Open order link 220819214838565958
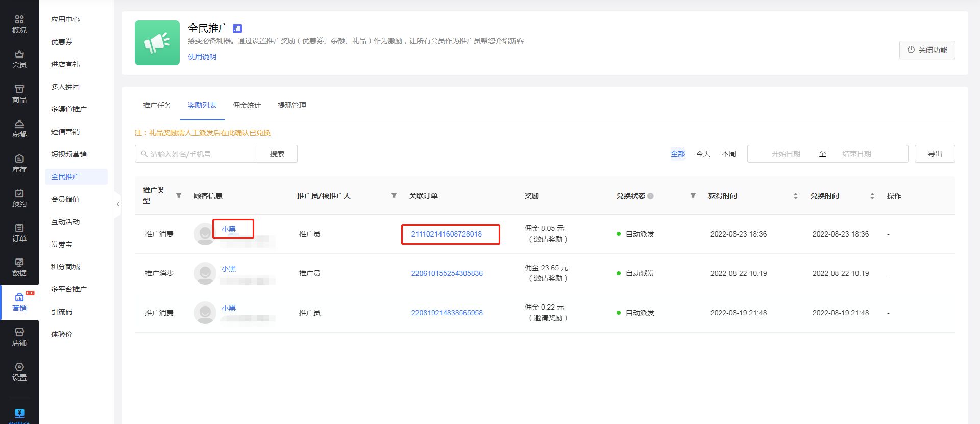Image resolution: width=980 pixels, height=424 pixels. [447, 313]
